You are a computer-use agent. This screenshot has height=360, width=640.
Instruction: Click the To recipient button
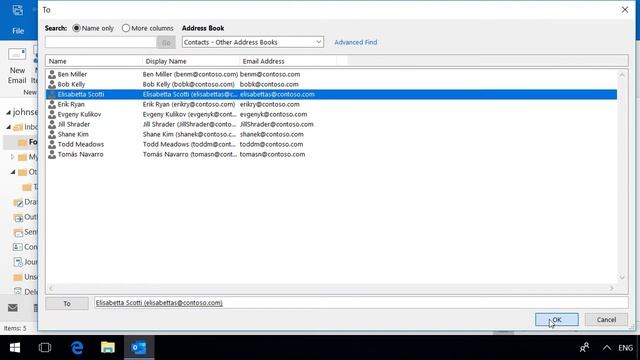(x=67, y=303)
